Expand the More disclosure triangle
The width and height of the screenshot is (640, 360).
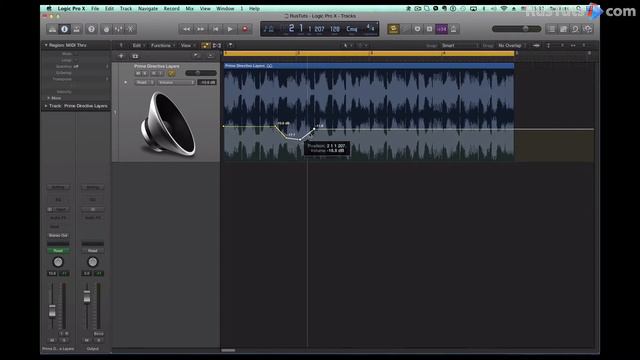pyautogui.click(x=49, y=98)
